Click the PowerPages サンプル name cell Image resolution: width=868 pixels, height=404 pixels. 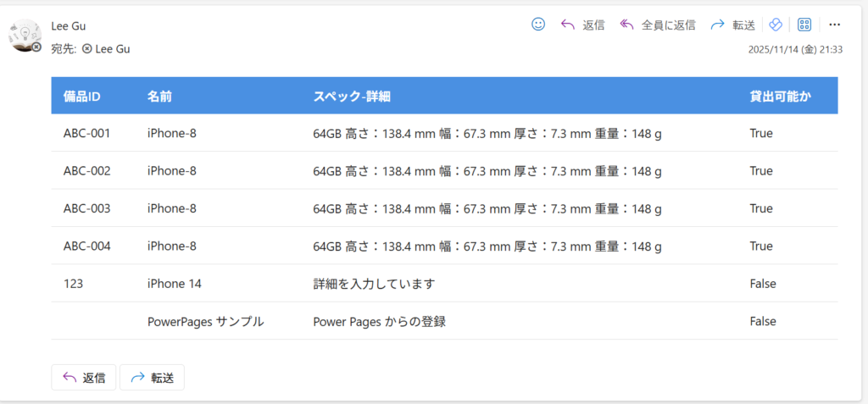[x=205, y=321]
